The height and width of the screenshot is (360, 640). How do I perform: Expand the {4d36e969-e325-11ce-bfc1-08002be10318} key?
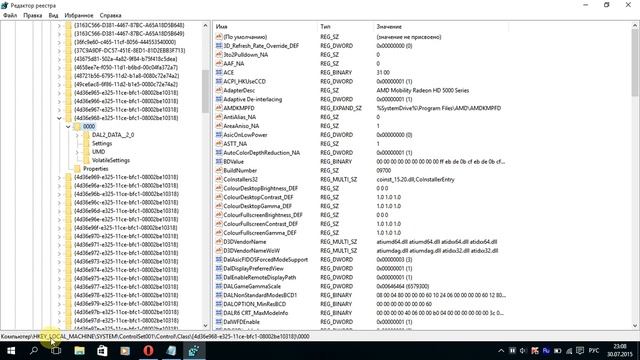point(59,177)
